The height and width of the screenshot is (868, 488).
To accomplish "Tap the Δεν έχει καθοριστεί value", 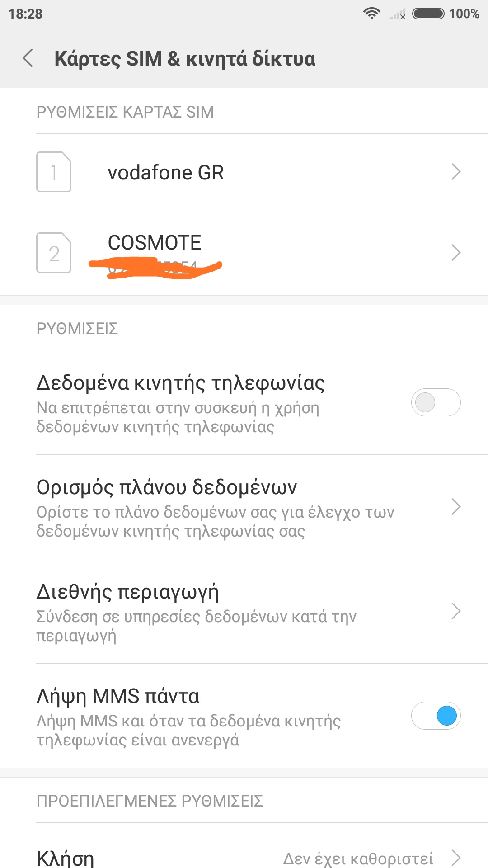I will [x=358, y=858].
